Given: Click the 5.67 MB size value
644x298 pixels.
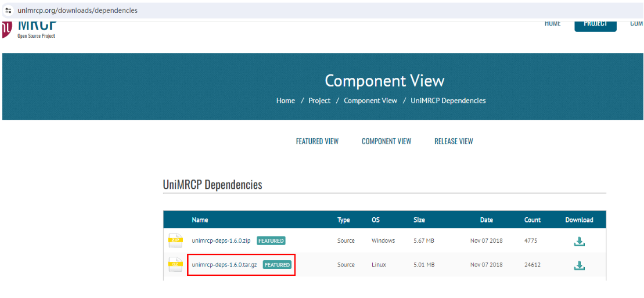Looking at the screenshot, I should (424, 241).
